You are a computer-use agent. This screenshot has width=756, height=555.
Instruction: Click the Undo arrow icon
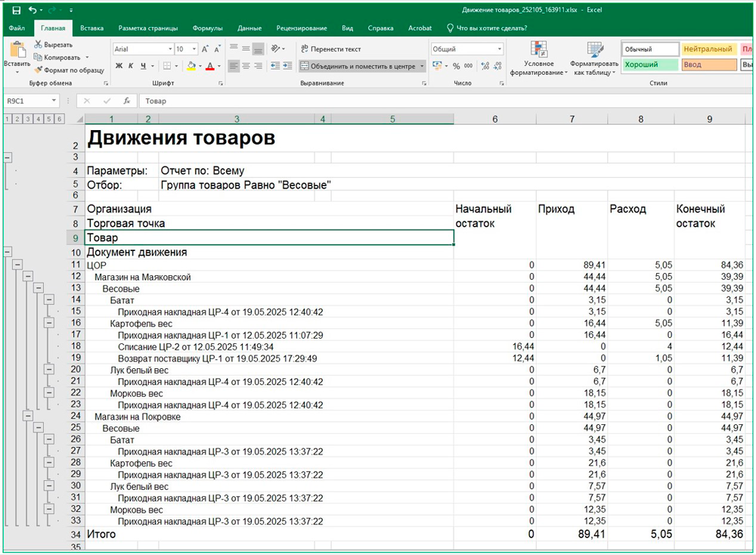(x=33, y=10)
